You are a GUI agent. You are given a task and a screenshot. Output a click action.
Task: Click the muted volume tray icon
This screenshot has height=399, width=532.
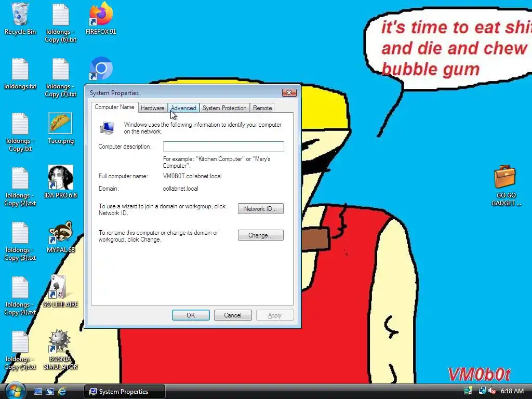492,391
